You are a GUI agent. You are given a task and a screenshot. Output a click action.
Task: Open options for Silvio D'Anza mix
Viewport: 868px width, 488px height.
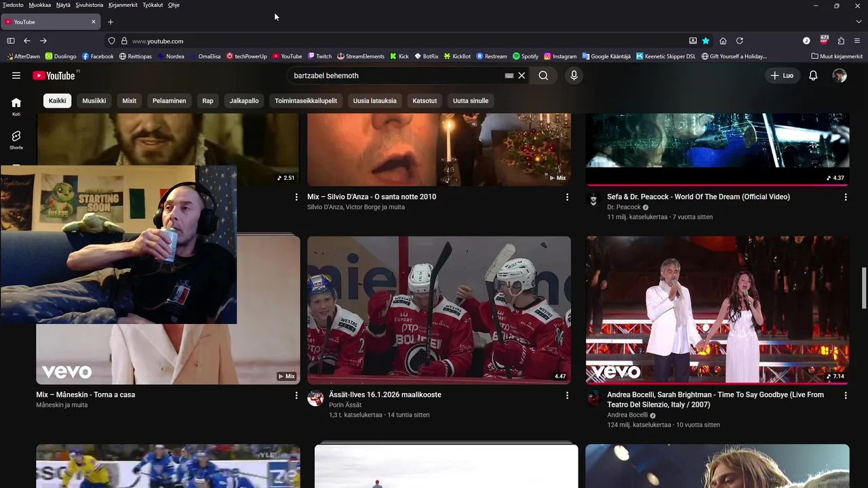(567, 197)
